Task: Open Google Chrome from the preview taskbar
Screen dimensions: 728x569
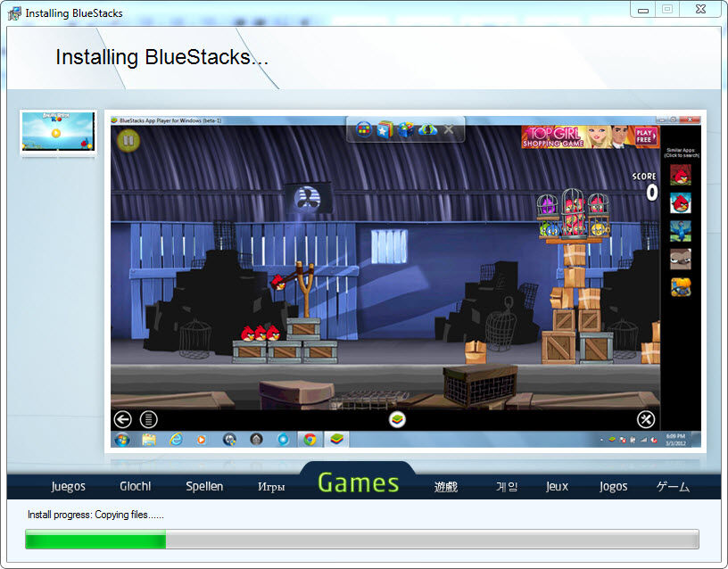Action: [310, 439]
